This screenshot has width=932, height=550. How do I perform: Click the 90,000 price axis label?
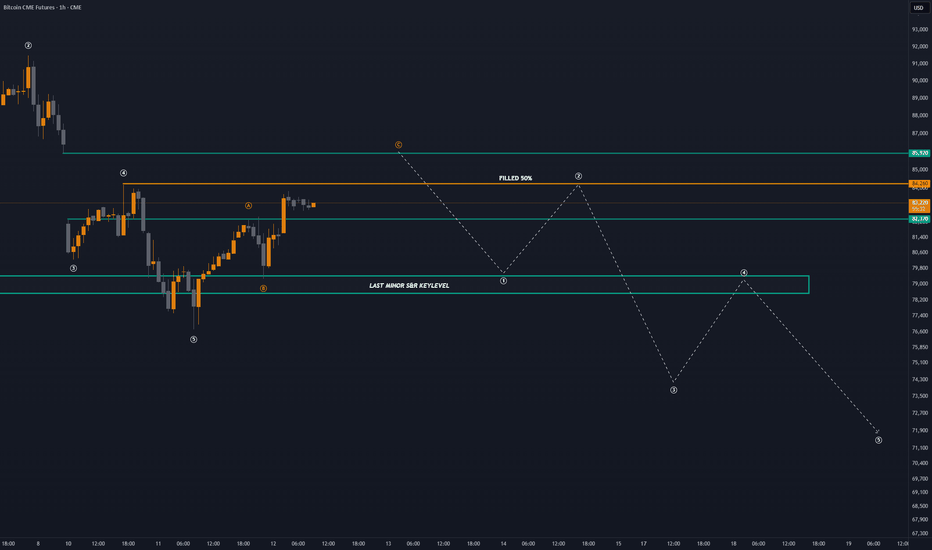coord(920,80)
